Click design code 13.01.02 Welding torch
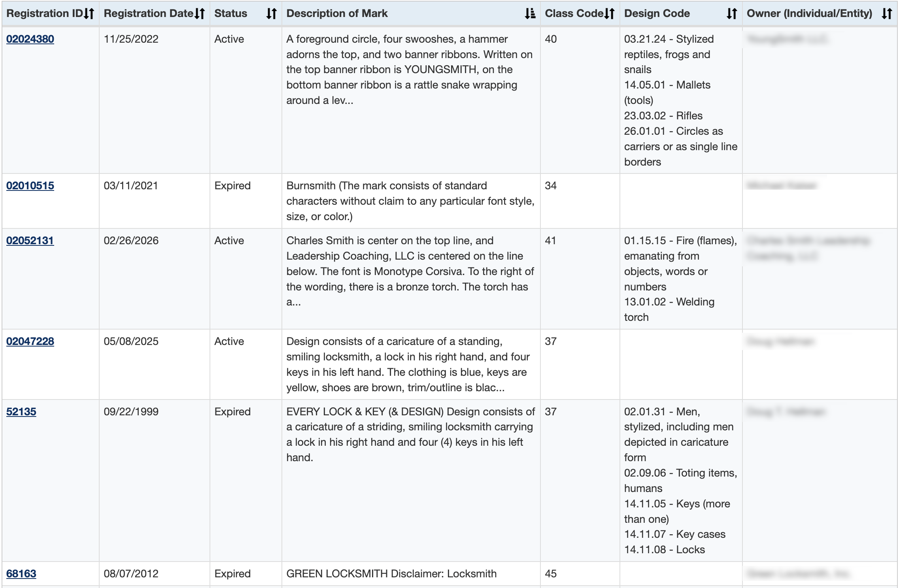Screen dimensions: 899x588 pos(669,309)
